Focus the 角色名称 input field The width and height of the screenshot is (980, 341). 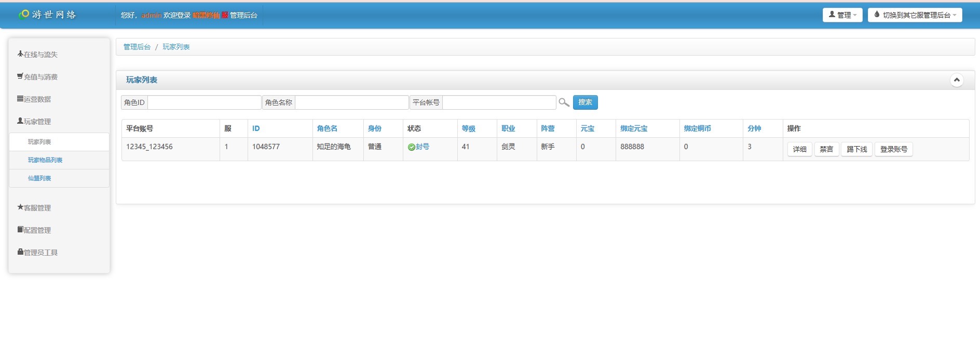[351, 102]
